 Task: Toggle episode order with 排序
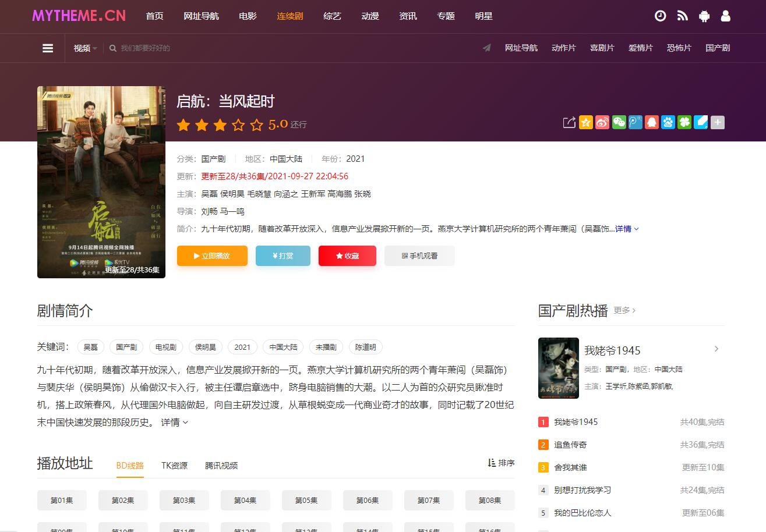501,463
